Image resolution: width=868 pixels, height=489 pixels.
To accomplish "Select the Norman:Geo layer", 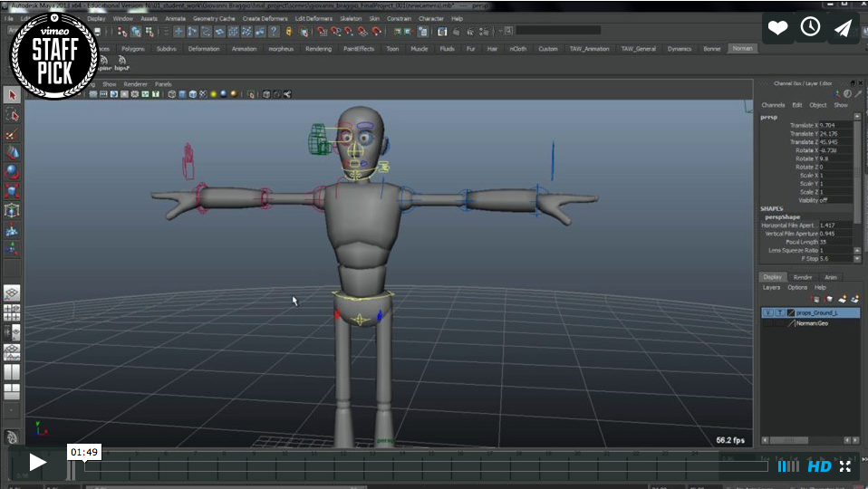I will (x=812, y=323).
